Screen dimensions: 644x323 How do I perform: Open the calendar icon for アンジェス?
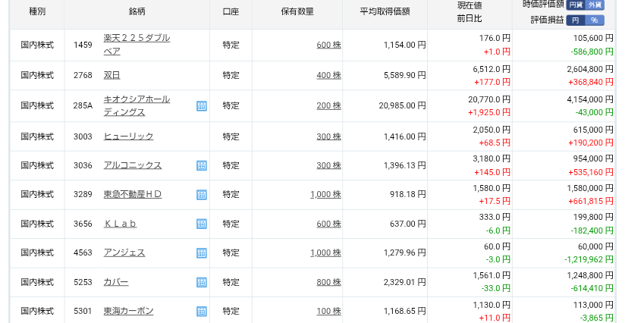(x=201, y=253)
